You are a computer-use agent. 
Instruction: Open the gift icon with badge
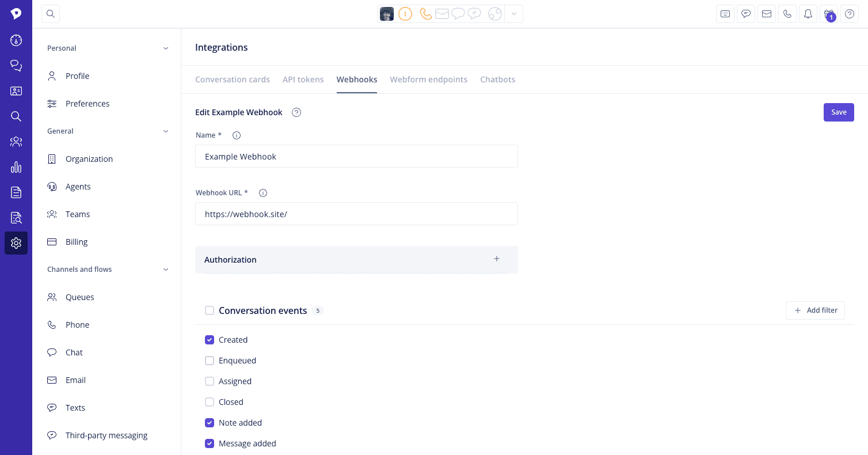pyautogui.click(x=828, y=14)
